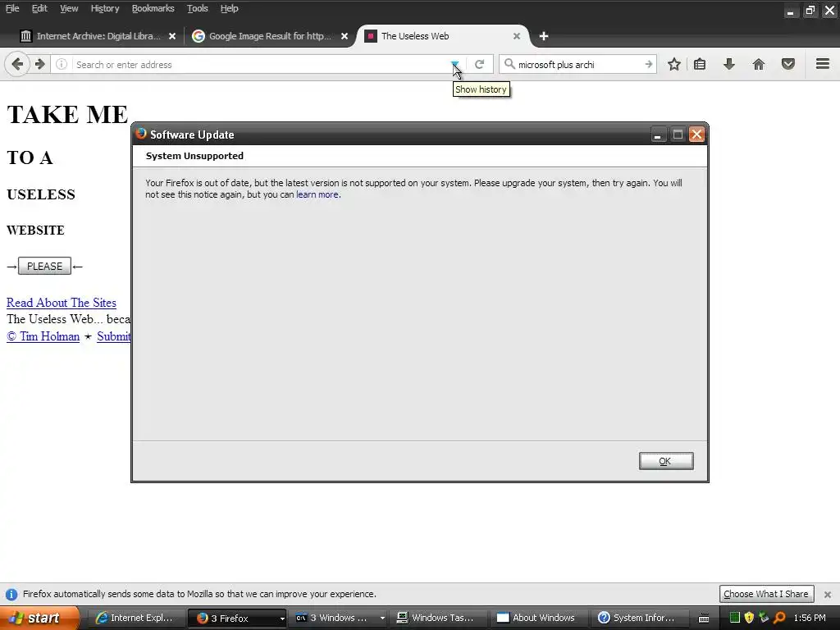Bookmark this page with the star icon
Screen dimensions: 840x630
(x=674, y=64)
